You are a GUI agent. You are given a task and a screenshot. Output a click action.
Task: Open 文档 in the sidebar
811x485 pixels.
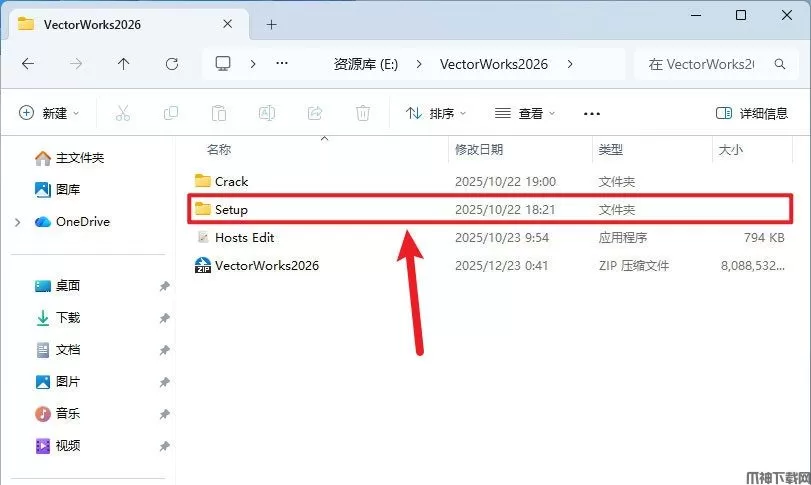[57, 350]
